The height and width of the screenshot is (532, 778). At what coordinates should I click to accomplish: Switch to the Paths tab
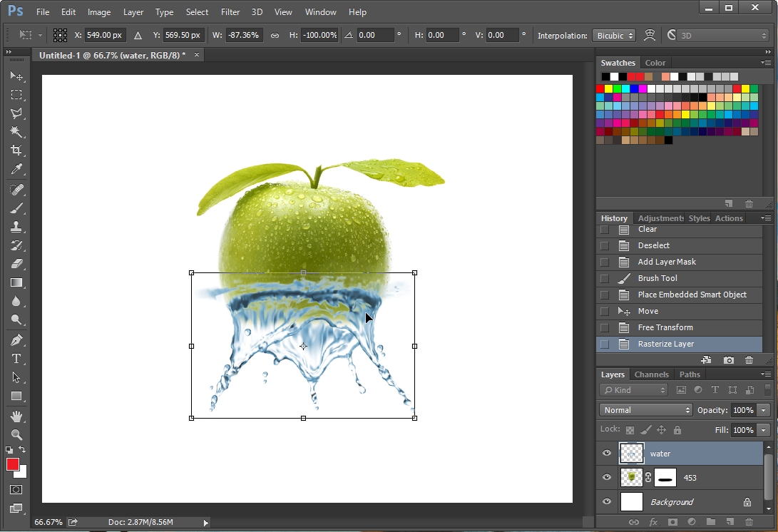tap(690, 374)
